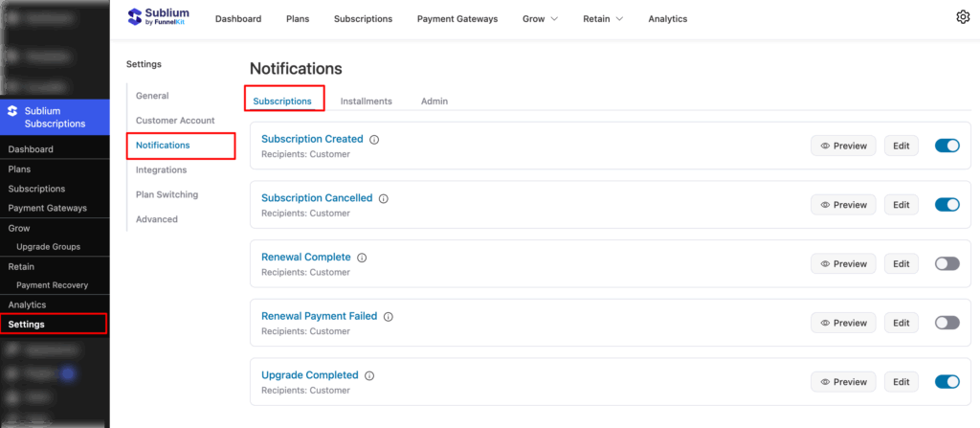Open Advanced settings

[x=157, y=219]
